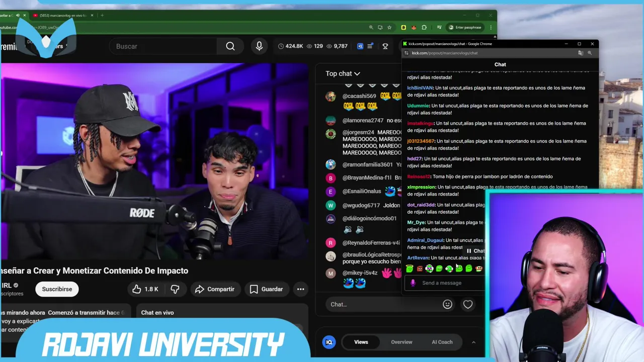This screenshot has width=644, height=362.
Task: Open the list icon next to vidIQ
Action: (370, 46)
